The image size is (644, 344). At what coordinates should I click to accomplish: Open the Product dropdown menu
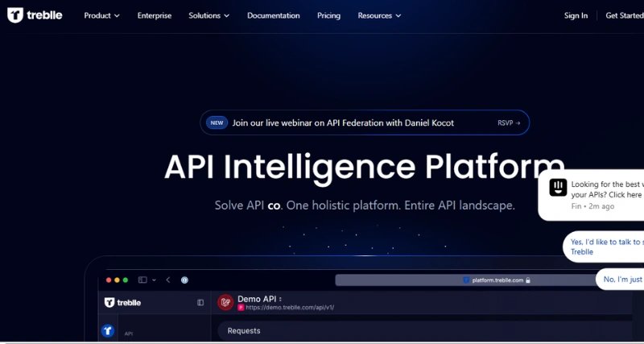point(102,15)
